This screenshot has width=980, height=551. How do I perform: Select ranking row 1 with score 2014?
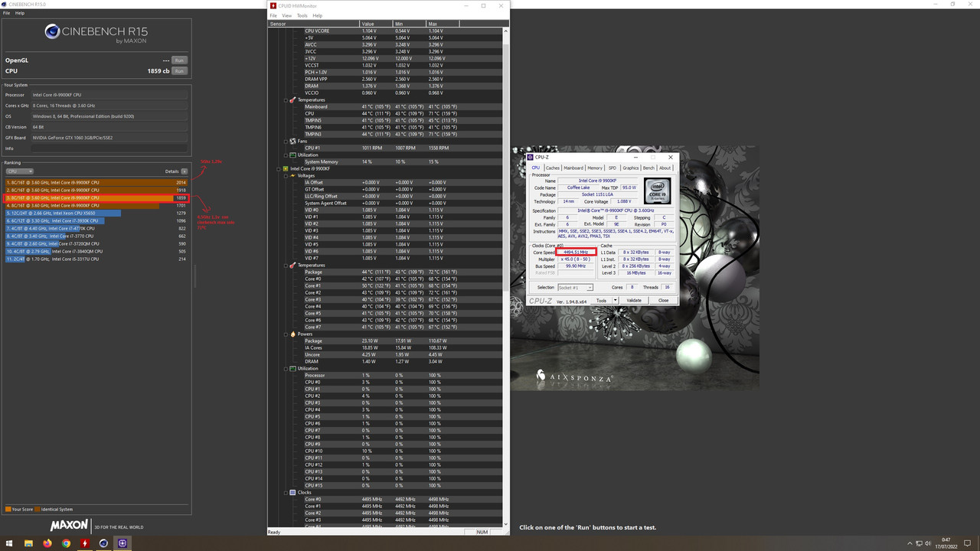pos(96,182)
